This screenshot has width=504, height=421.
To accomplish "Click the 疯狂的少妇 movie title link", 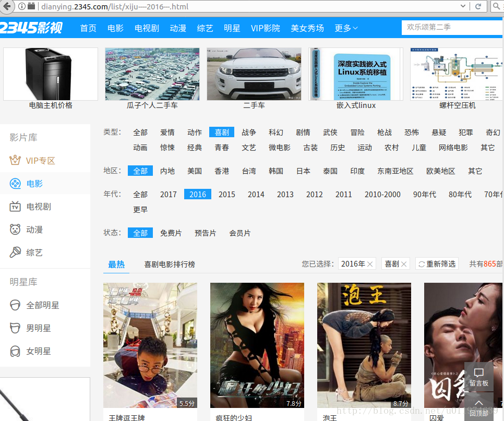I will tap(234, 417).
